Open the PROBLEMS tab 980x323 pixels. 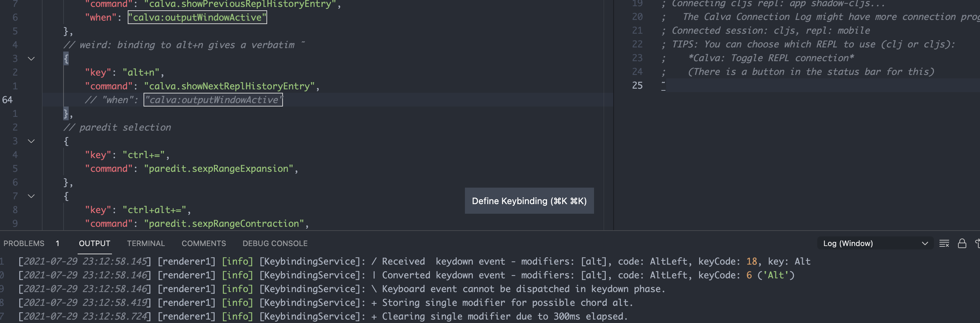point(24,243)
